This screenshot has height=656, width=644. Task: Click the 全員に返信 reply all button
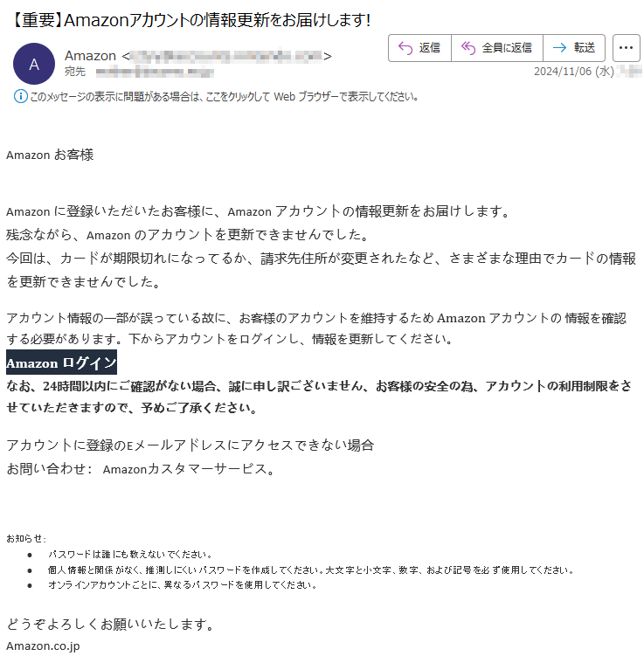(x=497, y=48)
